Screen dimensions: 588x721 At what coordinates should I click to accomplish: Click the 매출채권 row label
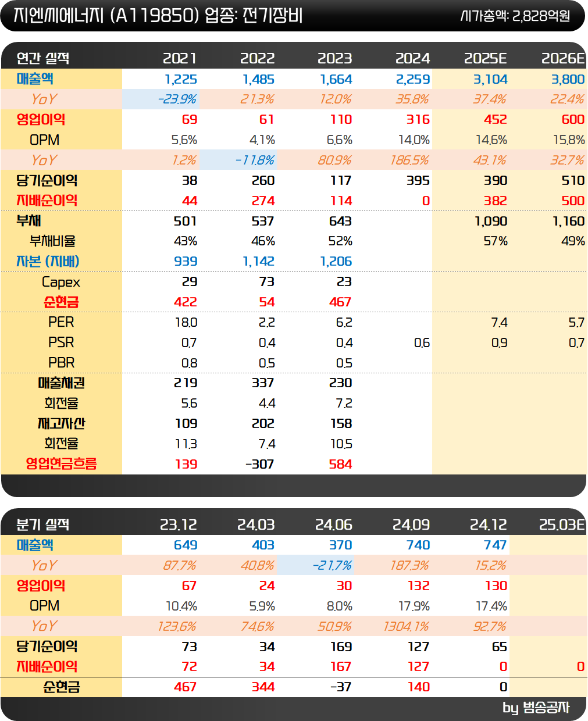pyautogui.click(x=61, y=383)
